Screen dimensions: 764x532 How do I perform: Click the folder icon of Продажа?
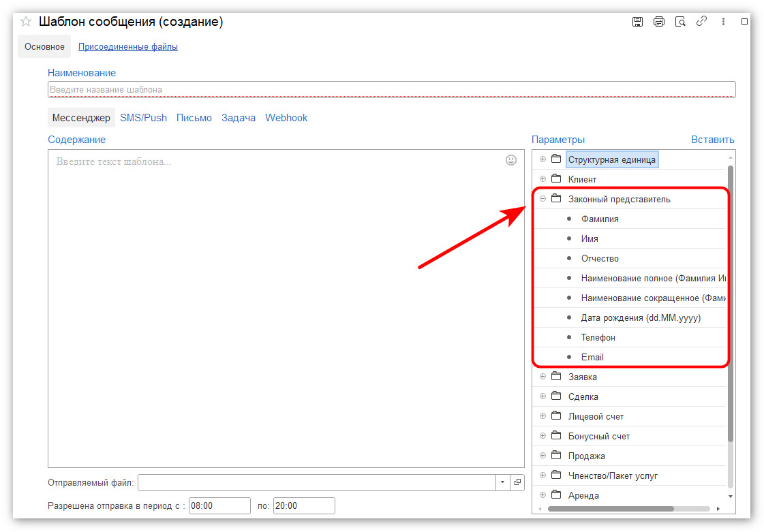coord(556,456)
